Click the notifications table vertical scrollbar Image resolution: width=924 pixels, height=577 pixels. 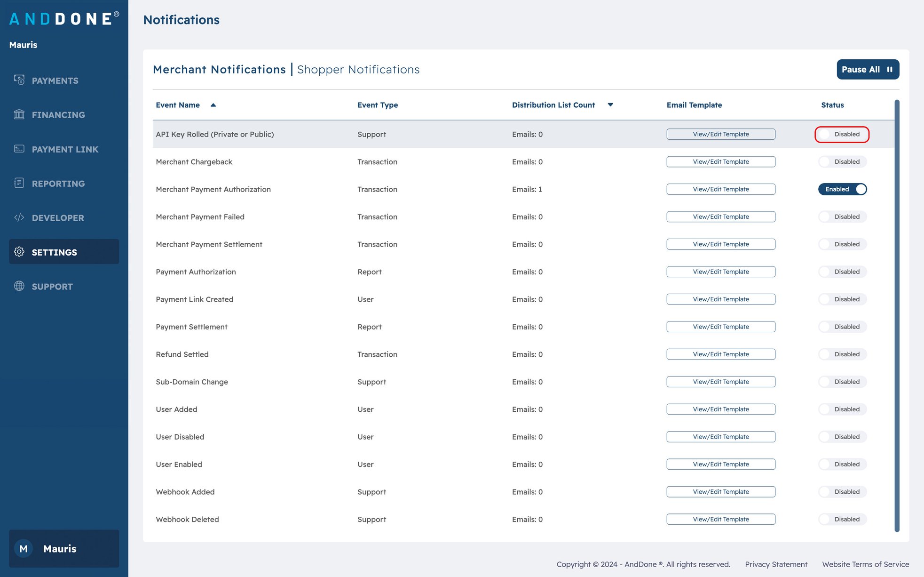click(897, 315)
